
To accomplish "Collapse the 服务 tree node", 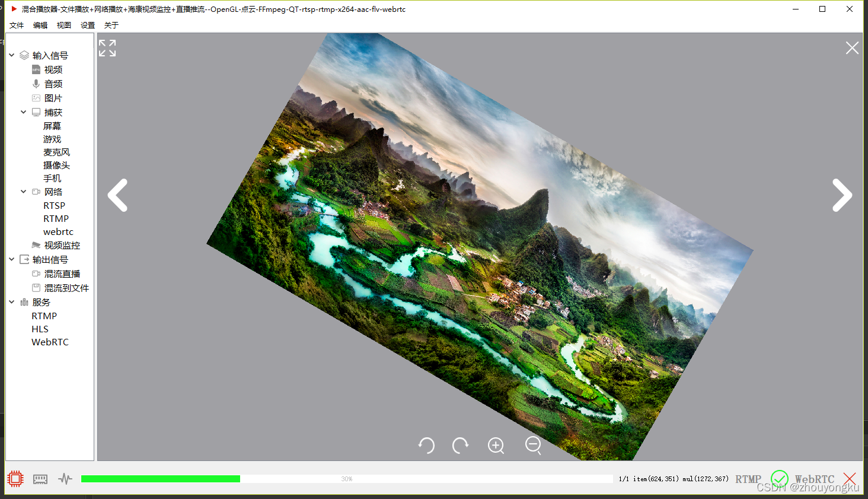I will (11, 302).
